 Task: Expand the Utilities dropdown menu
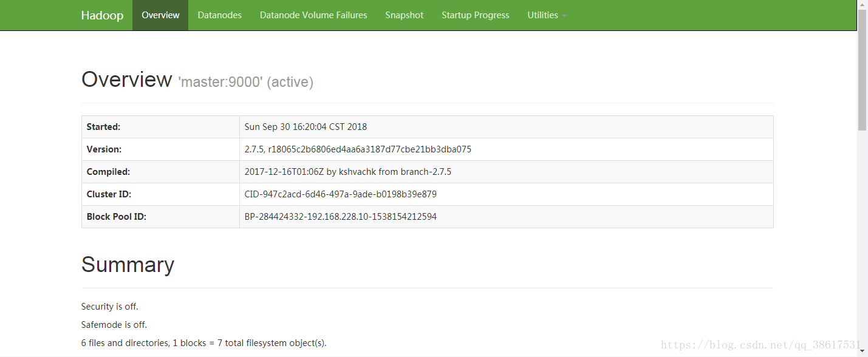pos(547,15)
